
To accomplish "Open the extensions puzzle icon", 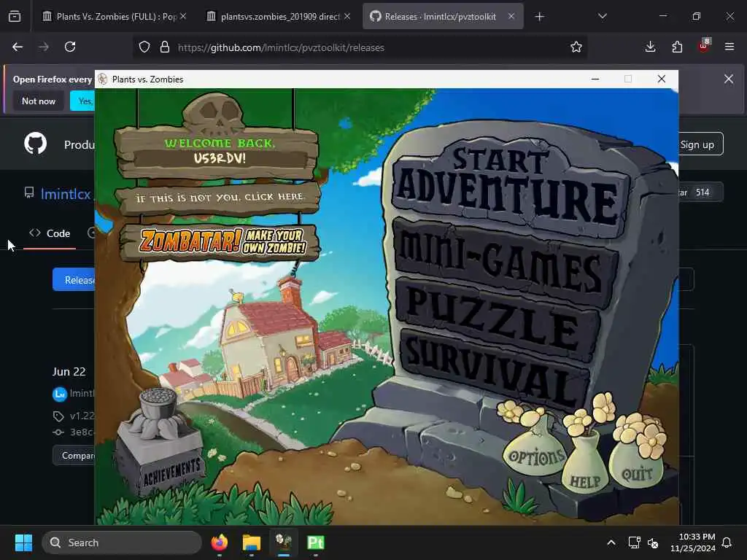I will pos(677,47).
